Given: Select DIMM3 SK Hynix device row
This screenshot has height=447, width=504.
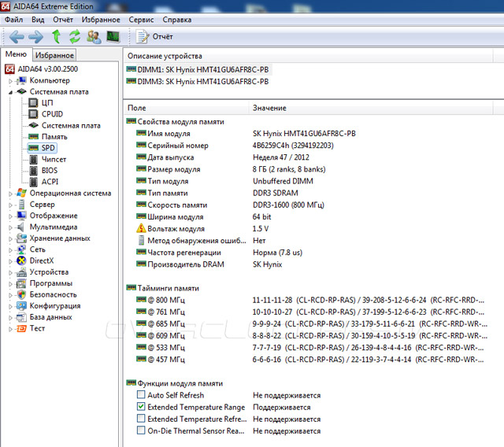Looking at the screenshot, I should coord(198,82).
